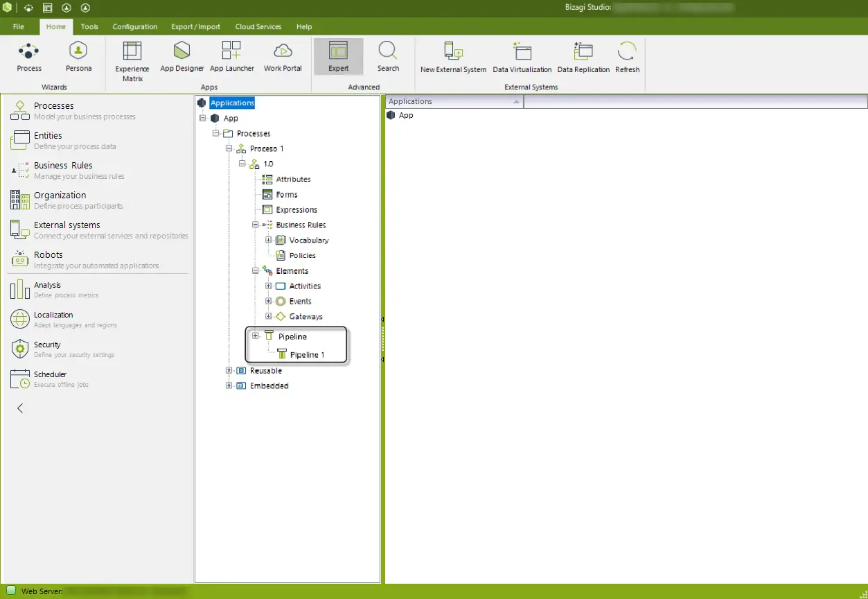This screenshot has width=868, height=599.
Task: Select Pipeline 1 in the tree
Action: tap(308, 354)
